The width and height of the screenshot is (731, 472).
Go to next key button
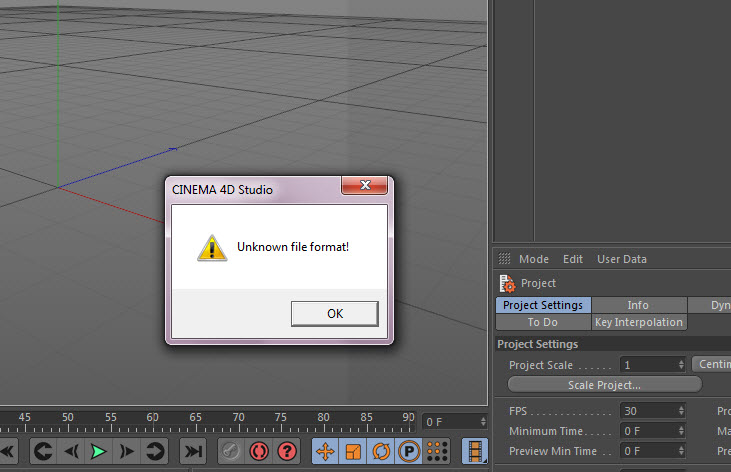pos(154,451)
